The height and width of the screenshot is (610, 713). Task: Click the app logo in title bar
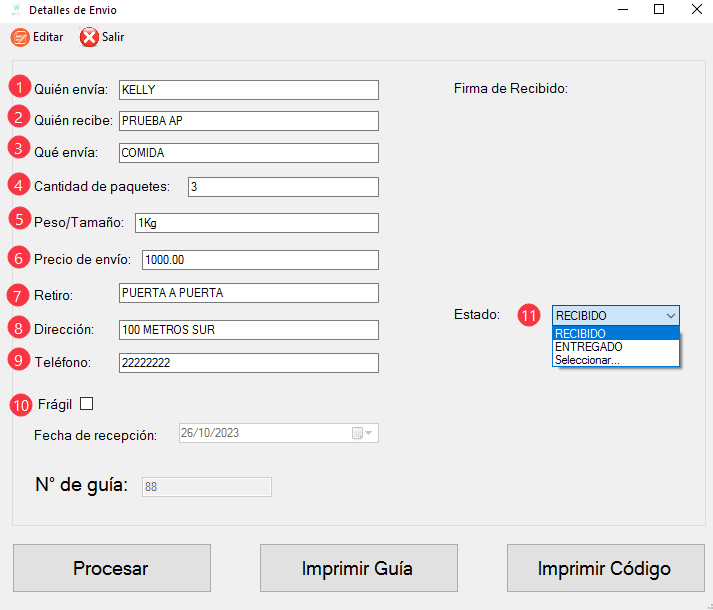coord(16,10)
